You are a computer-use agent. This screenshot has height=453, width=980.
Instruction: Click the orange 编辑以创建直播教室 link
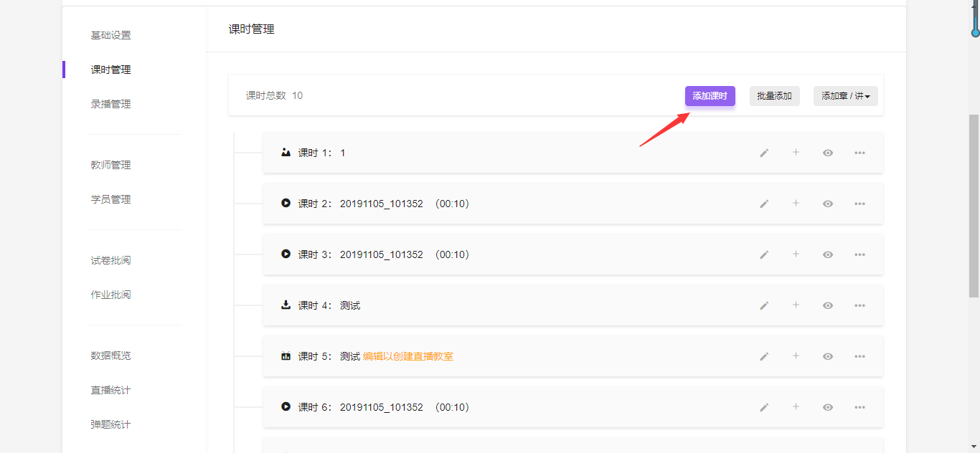407,356
